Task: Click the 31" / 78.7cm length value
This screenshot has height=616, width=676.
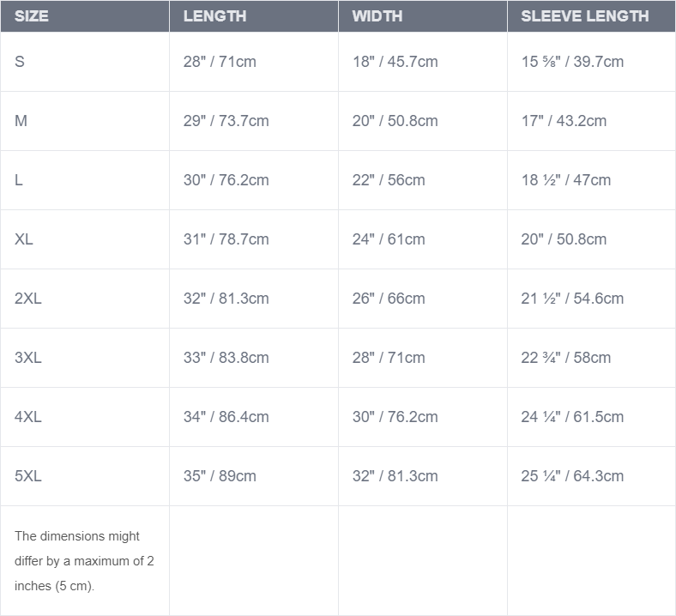Action: [x=226, y=239]
